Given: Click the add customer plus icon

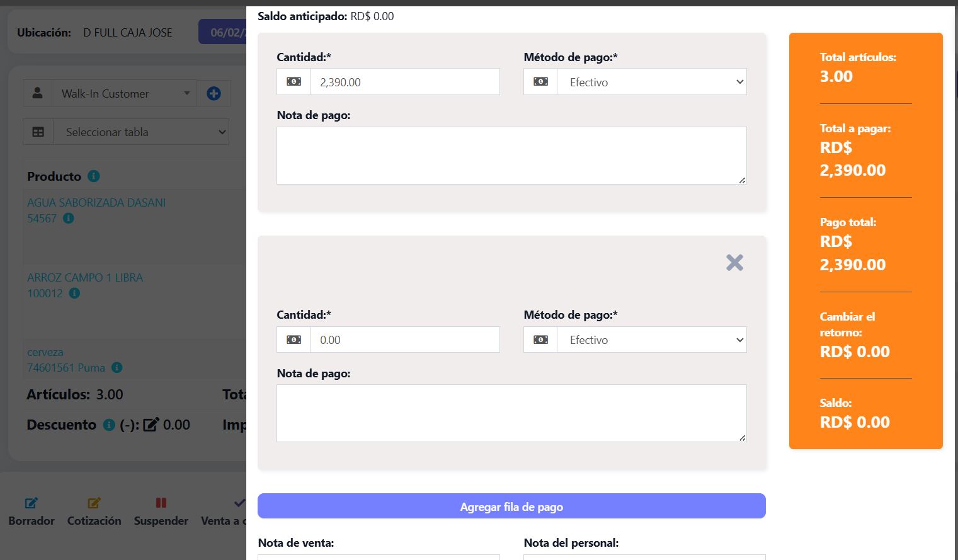Looking at the screenshot, I should [214, 93].
